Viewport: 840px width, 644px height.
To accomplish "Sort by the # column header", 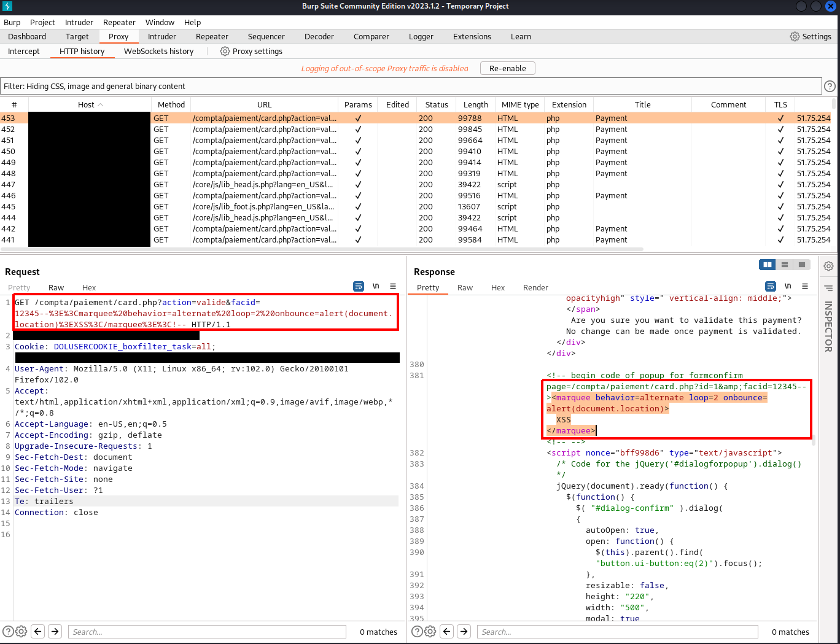I will 14,104.
